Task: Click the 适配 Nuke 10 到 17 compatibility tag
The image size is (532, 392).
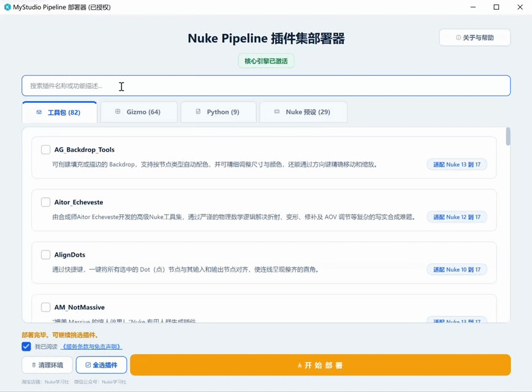Action: 457,269
